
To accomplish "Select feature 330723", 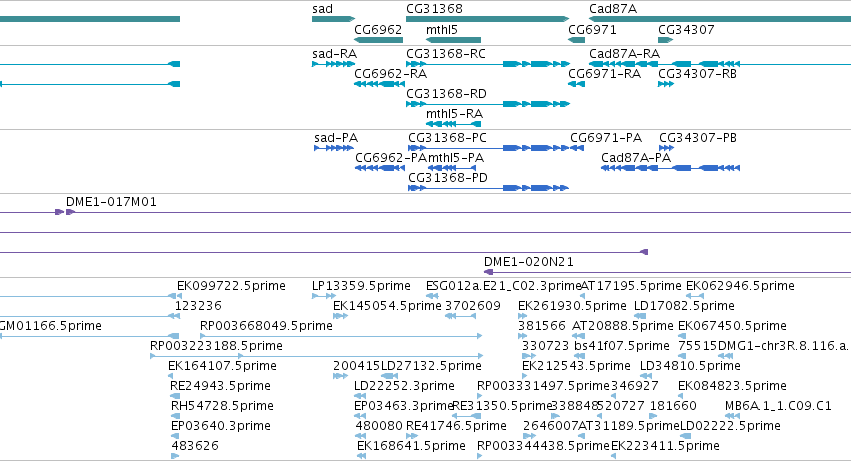I will coord(529,357).
